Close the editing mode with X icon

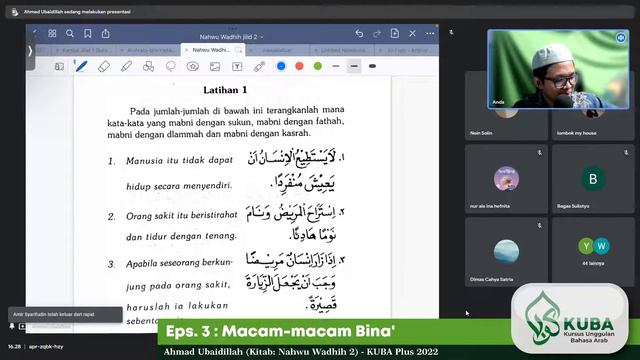[413, 33]
